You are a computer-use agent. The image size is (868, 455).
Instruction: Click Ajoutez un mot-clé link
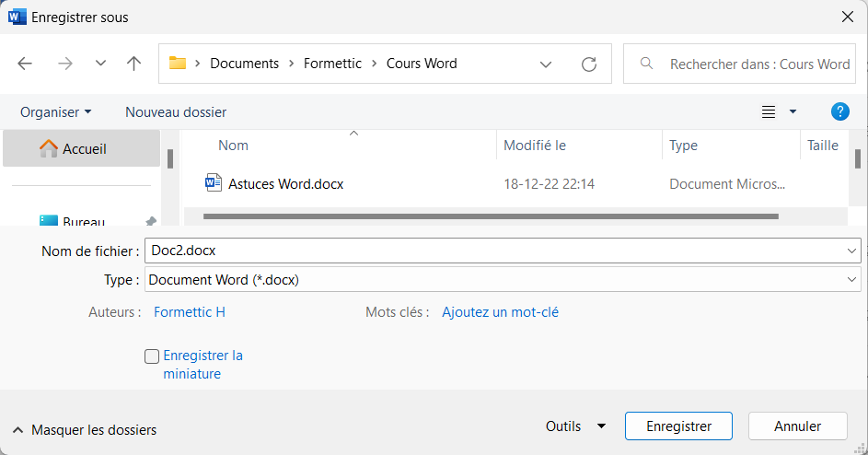pos(500,312)
